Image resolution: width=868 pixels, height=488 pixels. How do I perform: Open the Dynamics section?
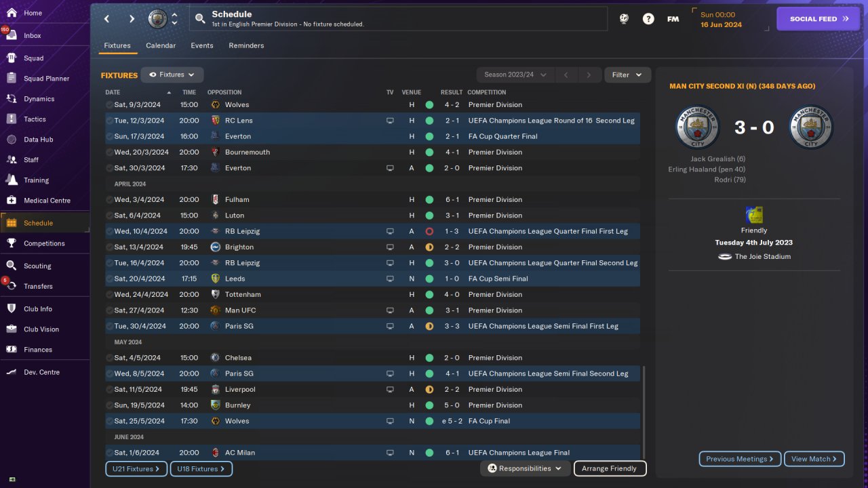point(39,99)
